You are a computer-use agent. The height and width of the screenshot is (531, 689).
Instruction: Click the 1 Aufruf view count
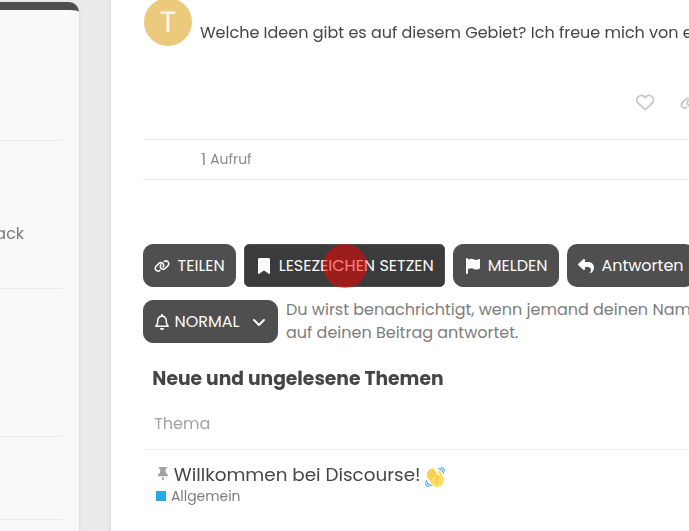click(226, 159)
